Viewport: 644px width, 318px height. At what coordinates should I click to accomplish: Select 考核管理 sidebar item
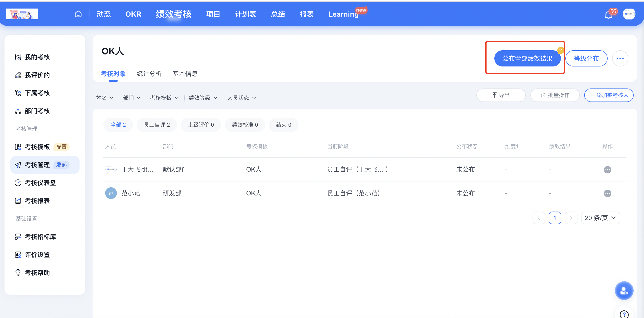point(45,165)
